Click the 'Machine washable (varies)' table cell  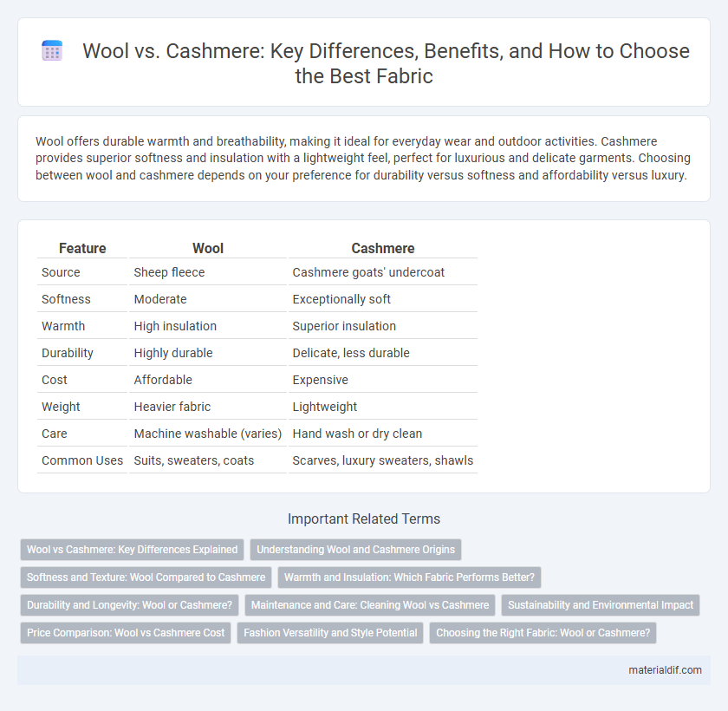207,434
